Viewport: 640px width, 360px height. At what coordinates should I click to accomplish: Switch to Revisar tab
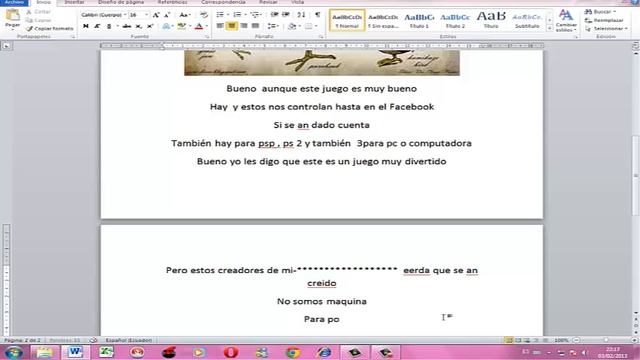(x=268, y=2)
